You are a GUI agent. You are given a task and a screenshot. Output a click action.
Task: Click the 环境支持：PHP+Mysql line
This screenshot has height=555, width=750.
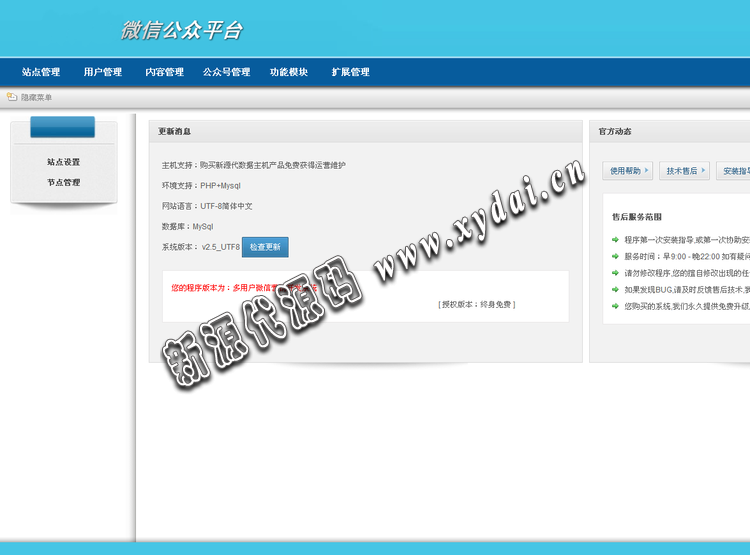(201, 186)
